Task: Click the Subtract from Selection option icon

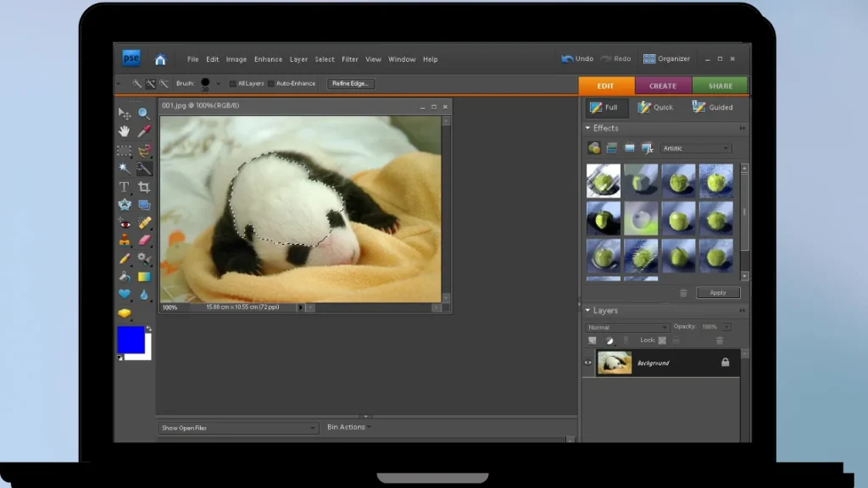Action: click(x=164, y=84)
